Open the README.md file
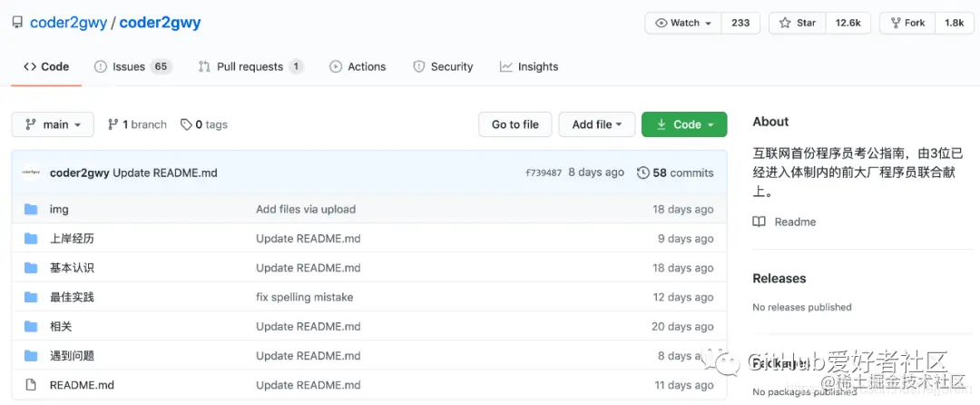 point(82,385)
